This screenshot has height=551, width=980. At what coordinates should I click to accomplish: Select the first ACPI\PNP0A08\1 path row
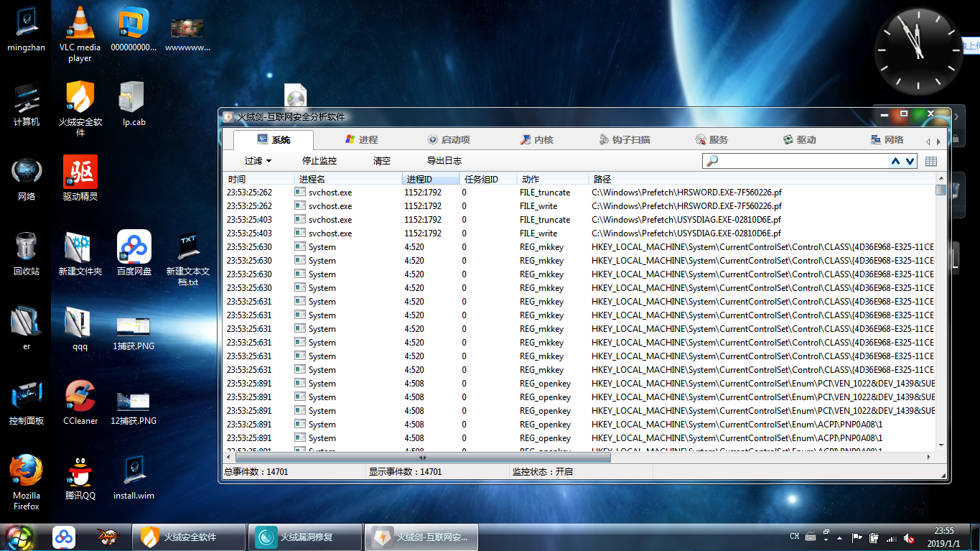(x=579, y=425)
